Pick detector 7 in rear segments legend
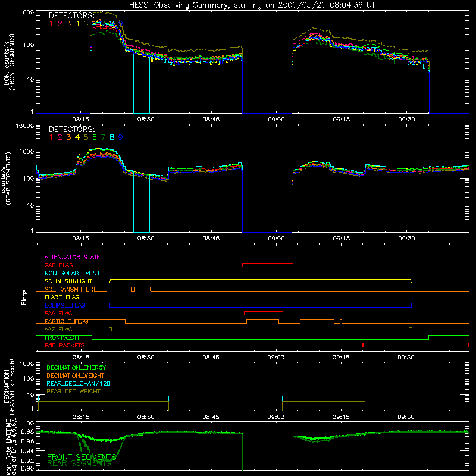Viewport: 476px width, 476px height. [x=103, y=137]
